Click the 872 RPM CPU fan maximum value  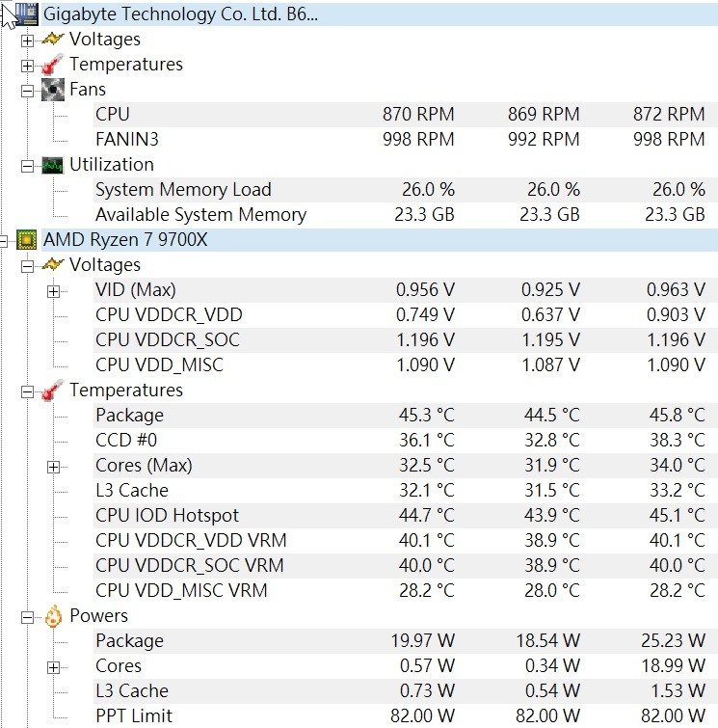point(669,114)
